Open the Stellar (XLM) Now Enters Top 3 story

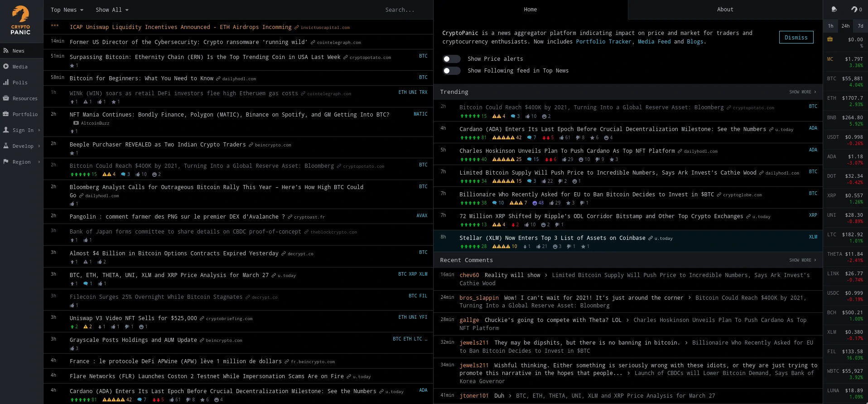click(x=552, y=238)
